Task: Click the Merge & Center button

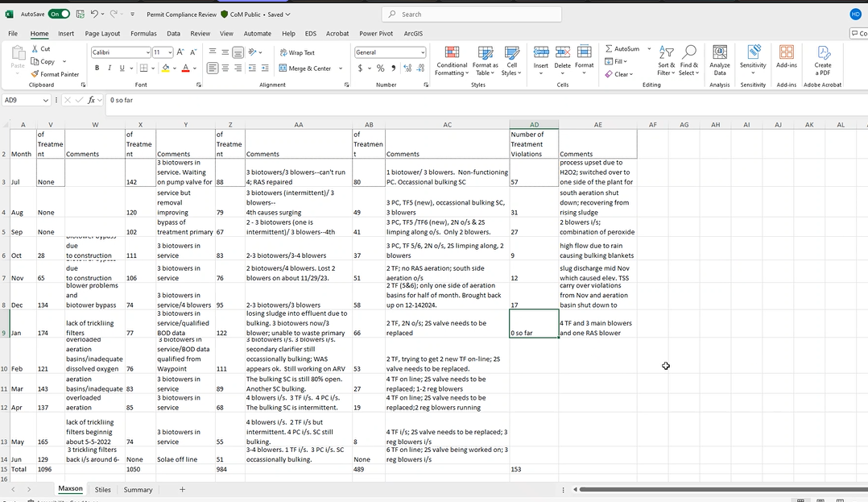Action: [x=305, y=68]
